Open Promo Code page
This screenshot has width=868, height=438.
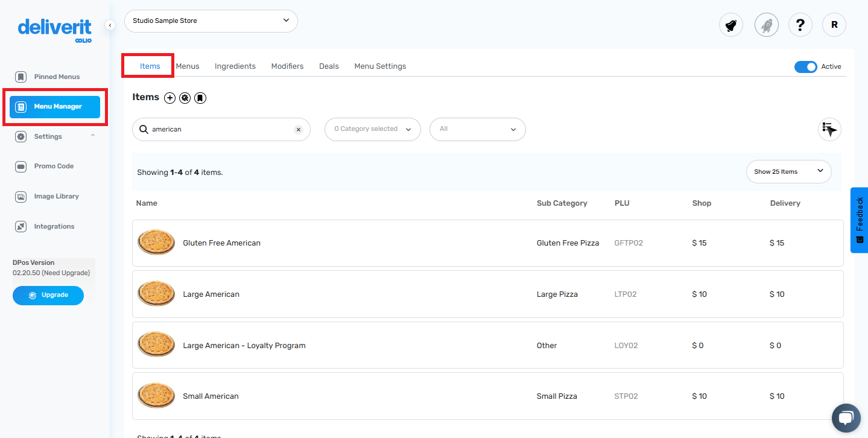54,167
